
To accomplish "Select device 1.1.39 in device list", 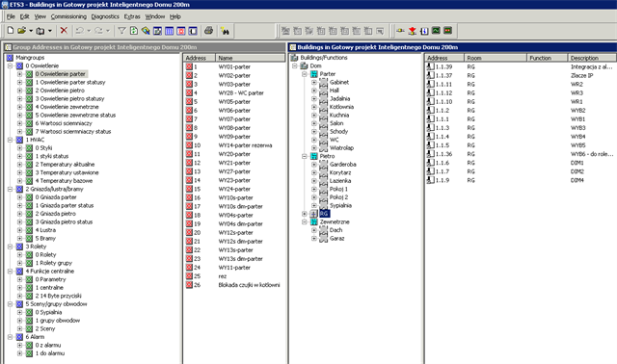I will (x=443, y=66).
